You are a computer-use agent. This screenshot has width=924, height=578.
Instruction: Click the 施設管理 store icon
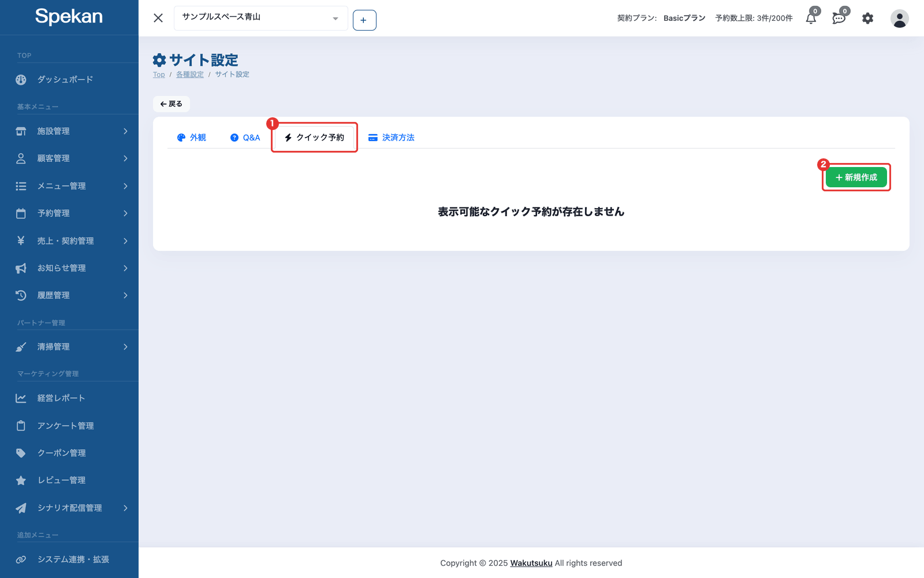pyautogui.click(x=21, y=131)
